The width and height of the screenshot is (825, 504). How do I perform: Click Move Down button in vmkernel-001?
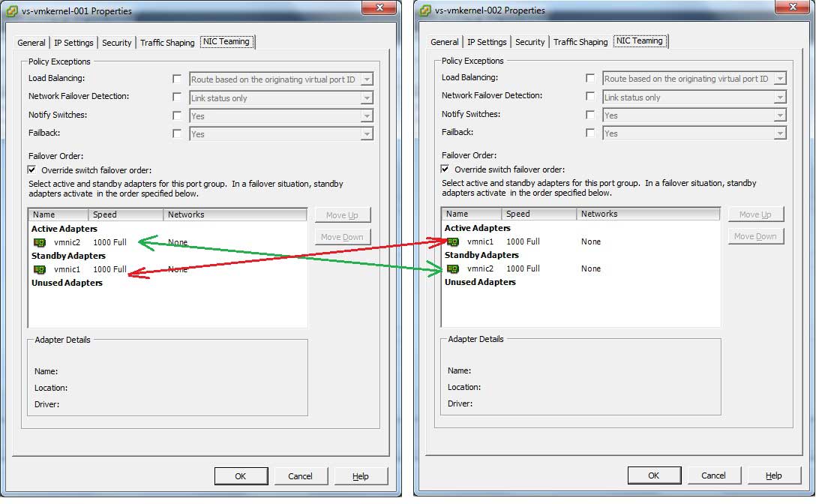click(x=343, y=237)
